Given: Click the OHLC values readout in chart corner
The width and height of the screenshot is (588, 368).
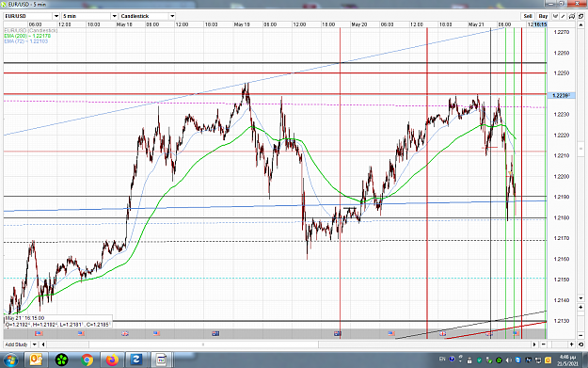Looking at the screenshot, I should [x=57, y=325].
